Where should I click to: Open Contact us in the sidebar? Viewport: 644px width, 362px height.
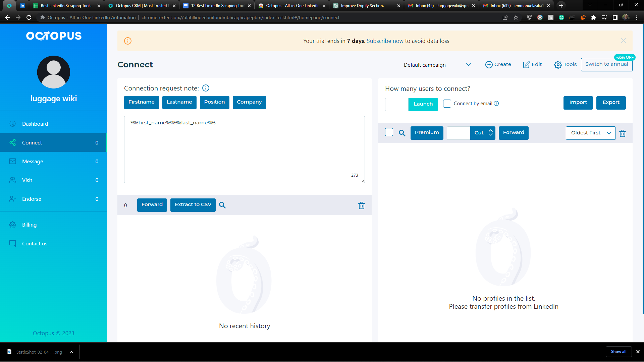coord(54,243)
